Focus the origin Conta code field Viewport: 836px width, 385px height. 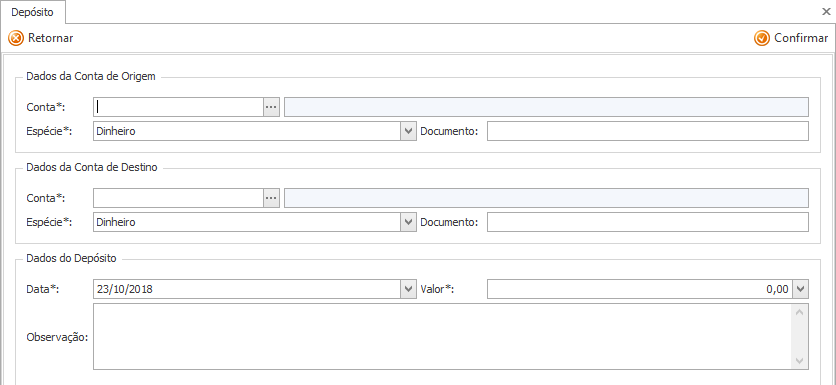[179, 107]
